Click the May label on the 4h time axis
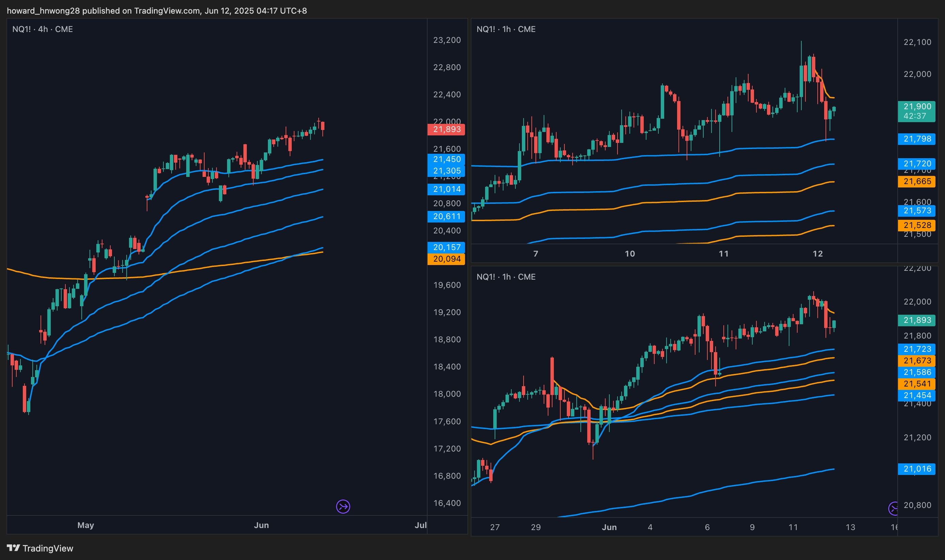The width and height of the screenshot is (945, 560). (86, 525)
